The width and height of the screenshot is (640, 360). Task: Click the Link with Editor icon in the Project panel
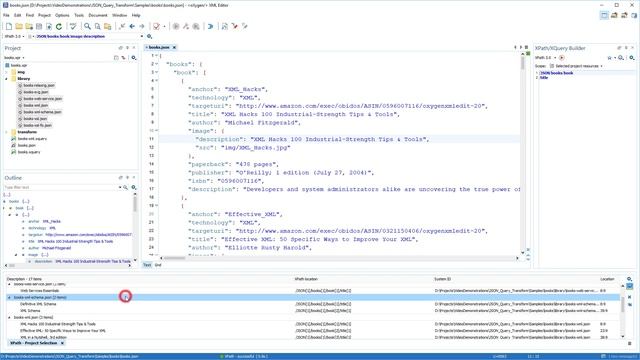(124, 58)
